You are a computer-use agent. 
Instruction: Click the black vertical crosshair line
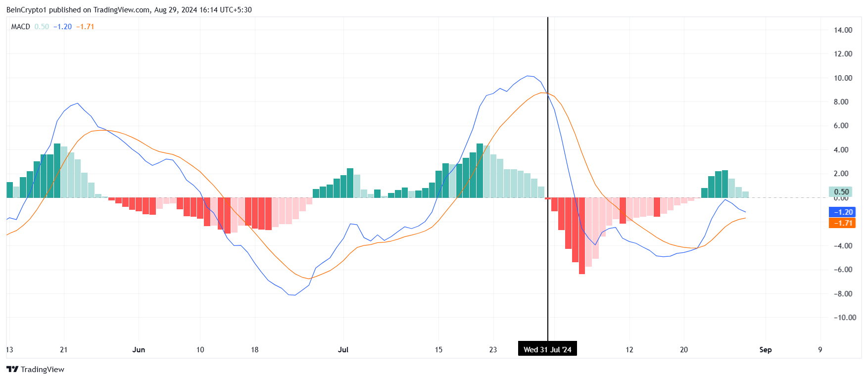tap(548, 178)
